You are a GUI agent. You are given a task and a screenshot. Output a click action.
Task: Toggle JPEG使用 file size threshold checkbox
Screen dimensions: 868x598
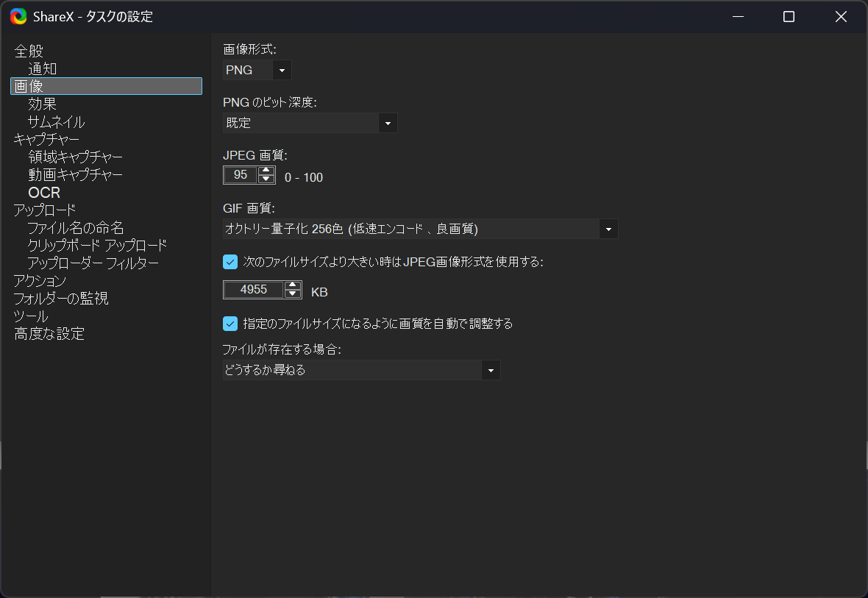point(230,262)
